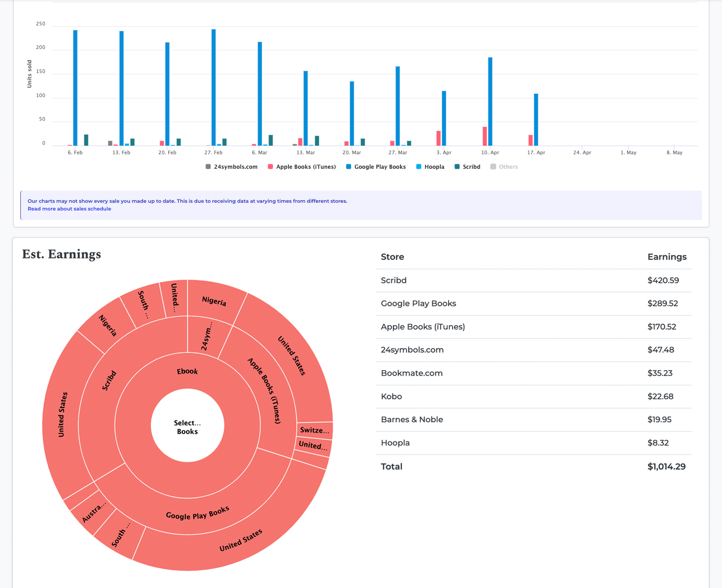This screenshot has width=722, height=588.
Task: Select Nigeria segment under Scribd
Action: 107,325
